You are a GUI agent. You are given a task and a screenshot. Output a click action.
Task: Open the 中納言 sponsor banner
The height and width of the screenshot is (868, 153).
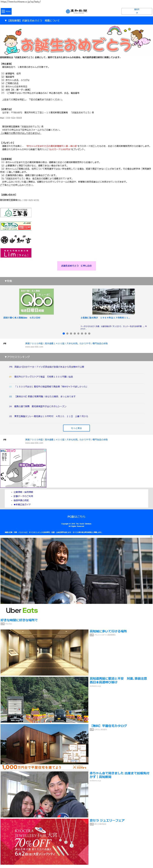[16, 240]
